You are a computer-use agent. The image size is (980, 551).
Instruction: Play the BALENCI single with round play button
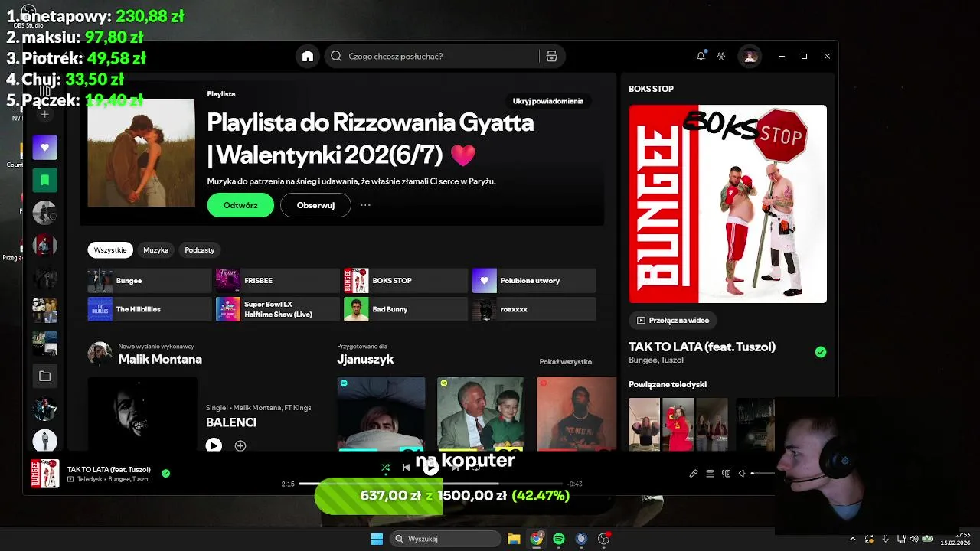tap(214, 445)
